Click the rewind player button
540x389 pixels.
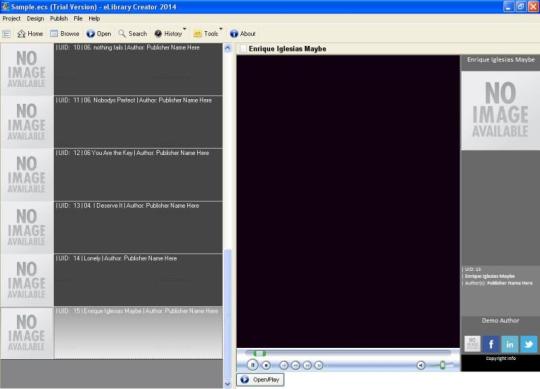(295, 365)
